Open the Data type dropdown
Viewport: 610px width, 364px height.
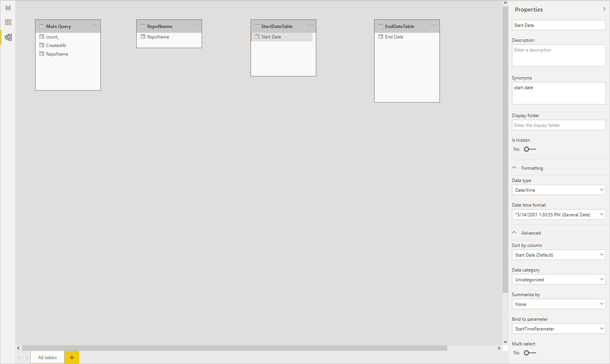(559, 190)
